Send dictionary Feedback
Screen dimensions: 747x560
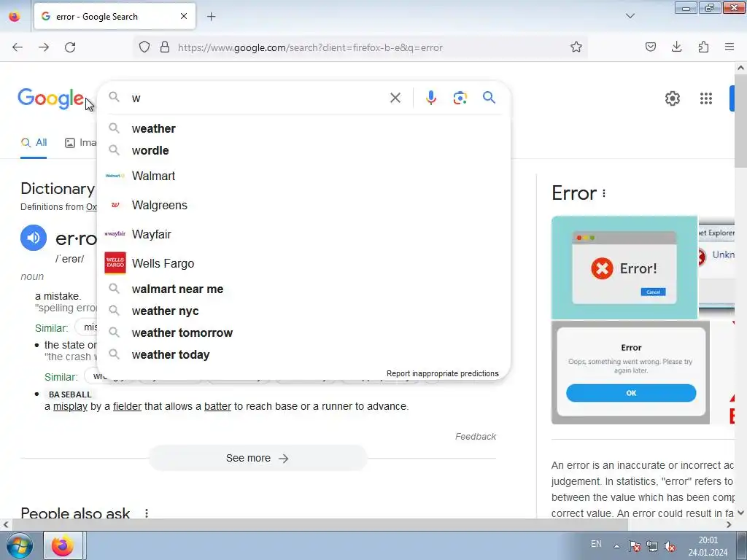476,437
